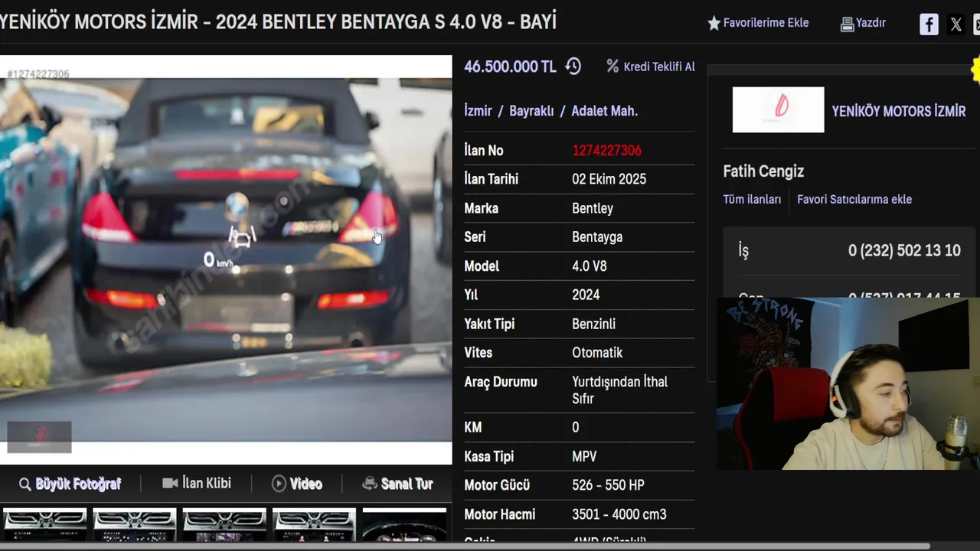Select the fifth dashboard thumbnail
Screen dimensions: 980x551
[x=403, y=525]
